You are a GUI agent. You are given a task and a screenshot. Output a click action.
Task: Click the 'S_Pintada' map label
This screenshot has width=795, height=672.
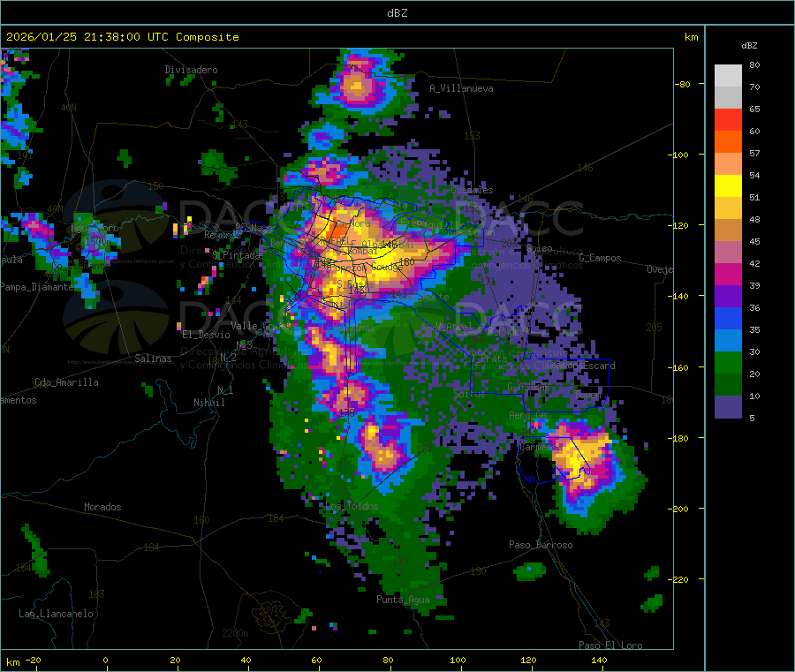click(x=236, y=255)
